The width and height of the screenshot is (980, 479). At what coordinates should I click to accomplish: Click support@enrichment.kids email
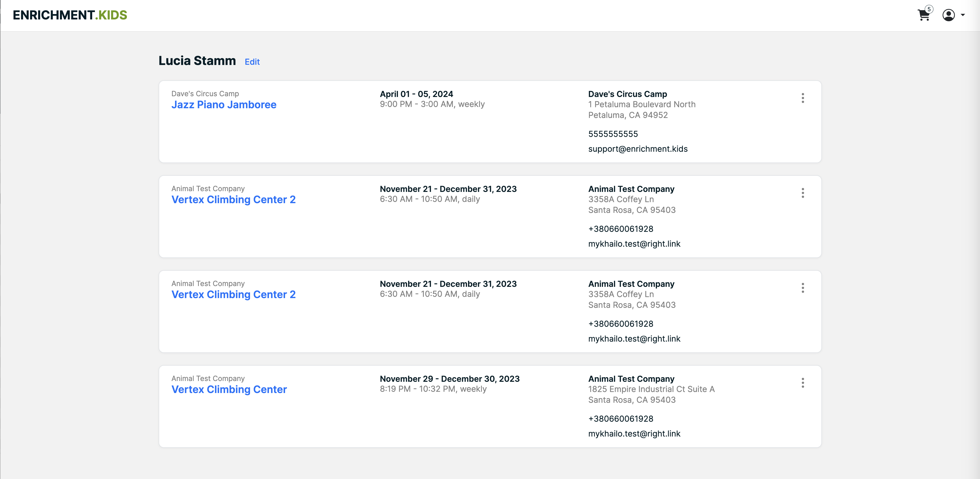(x=638, y=149)
